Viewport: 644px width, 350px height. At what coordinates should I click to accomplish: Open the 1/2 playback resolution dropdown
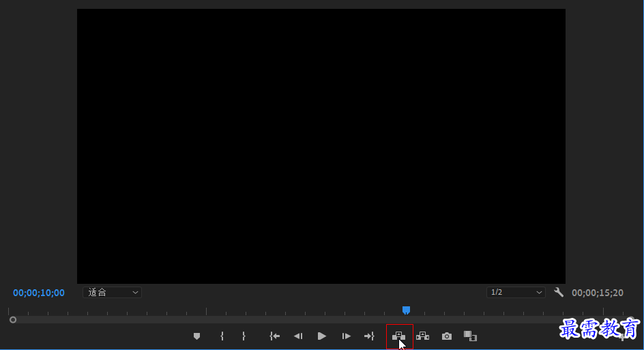516,292
